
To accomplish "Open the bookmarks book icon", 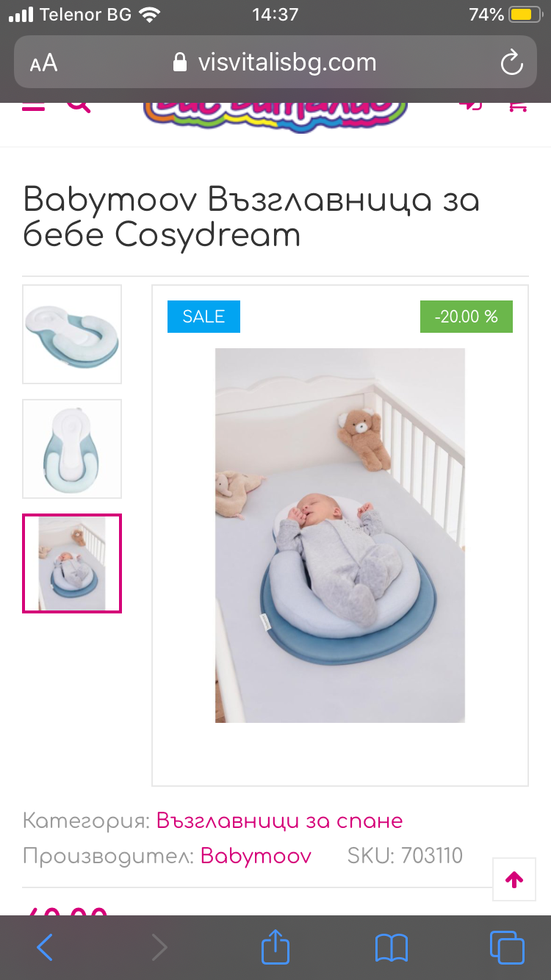I will click(x=391, y=948).
